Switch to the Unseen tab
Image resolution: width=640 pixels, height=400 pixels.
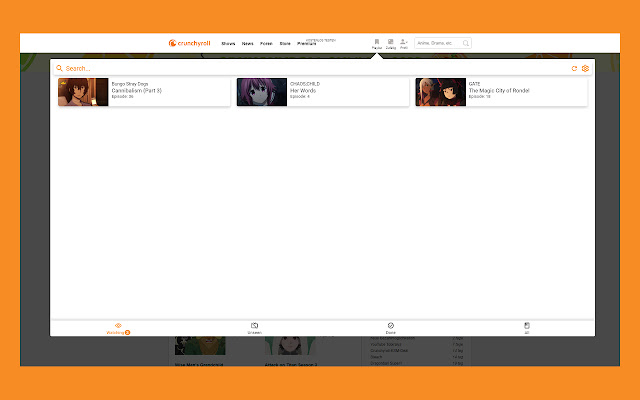pyautogui.click(x=254, y=328)
